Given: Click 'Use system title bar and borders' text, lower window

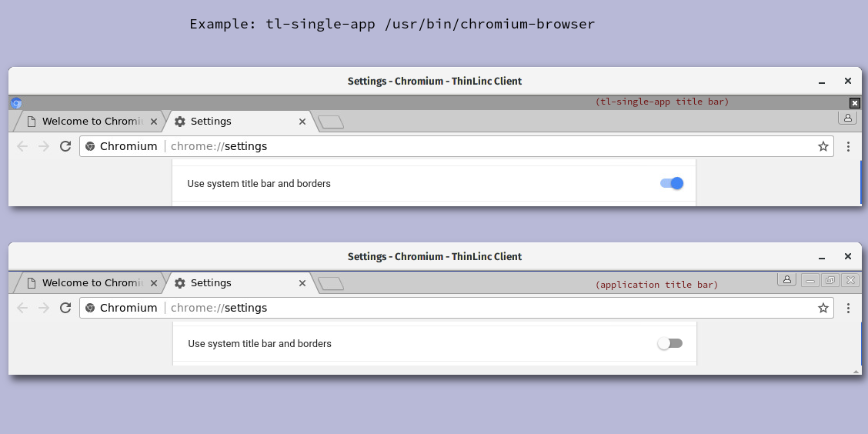Looking at the screenshot, I should [259, 343].
